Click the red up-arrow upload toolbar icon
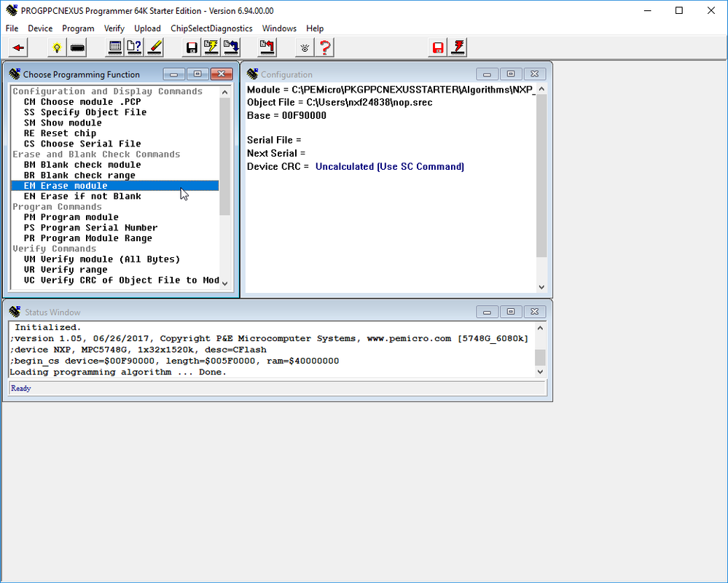This screenshot has width=728, height=583. (267, 47)
